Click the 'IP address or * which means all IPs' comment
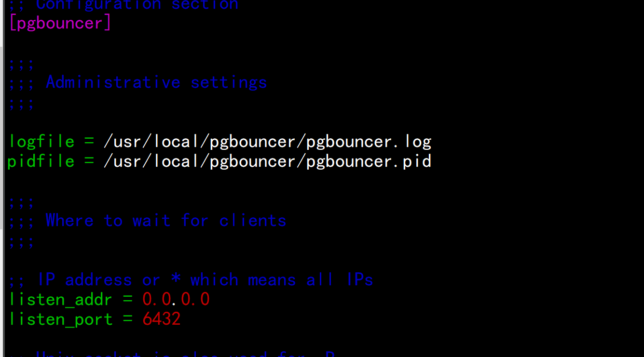This screenshot has height=357, width=644. [x=191, y=280]
